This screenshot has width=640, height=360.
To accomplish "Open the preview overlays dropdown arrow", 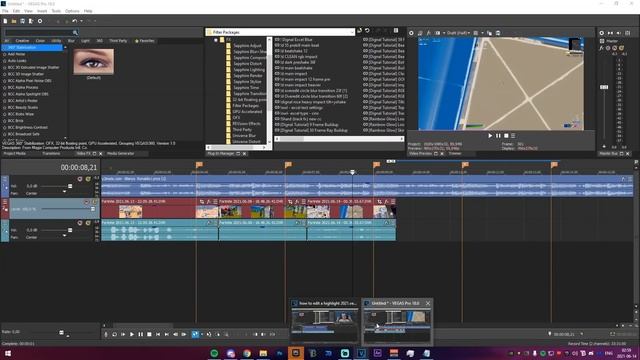I will (x=482, y=33).
